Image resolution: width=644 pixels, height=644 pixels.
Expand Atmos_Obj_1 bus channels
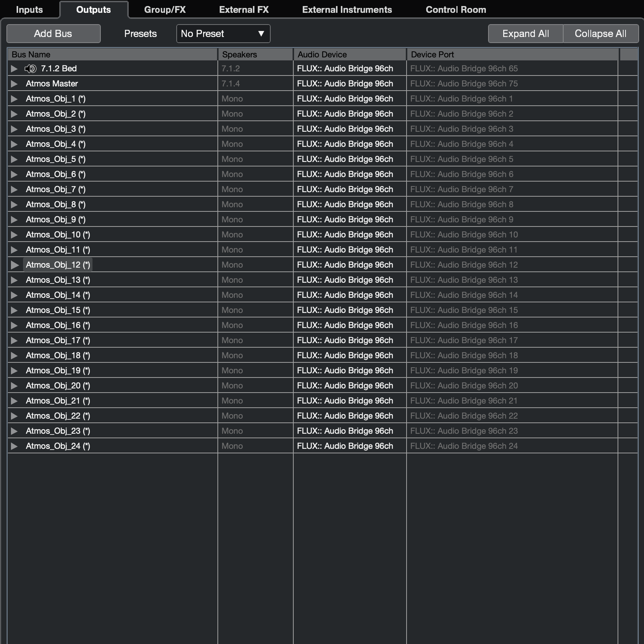coord(14,99)
